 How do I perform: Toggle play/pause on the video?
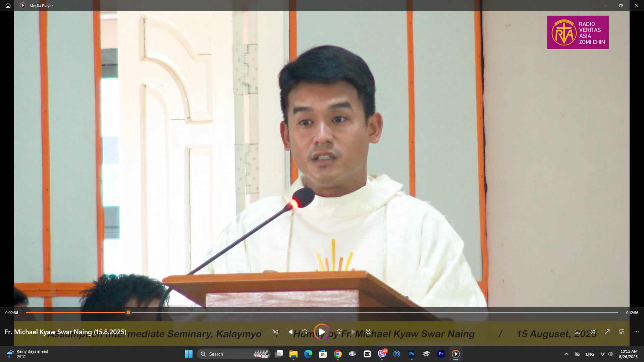pyautogui.click(x=322, y=332)
